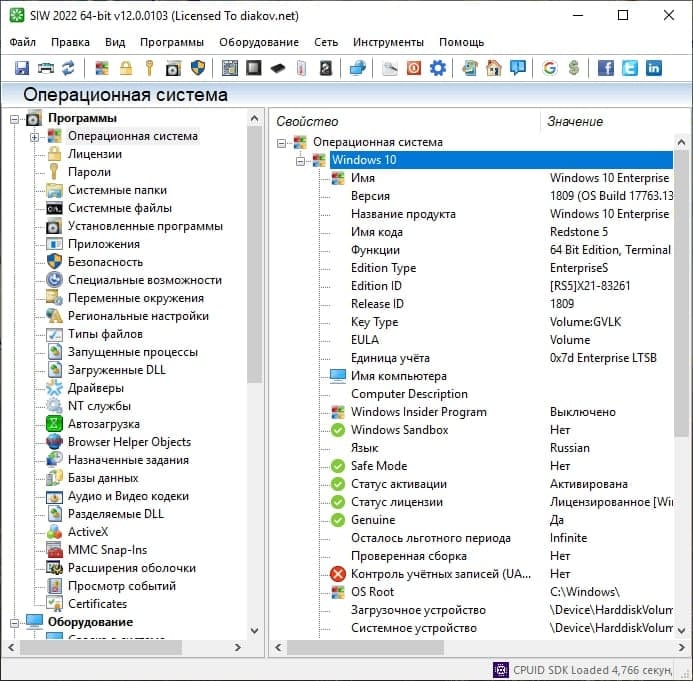The height and width of the screenshot is (681, 693).
Task: Click the green dollar sign toolbar icon
Action: pyautogui.click(x=574, y=68)
